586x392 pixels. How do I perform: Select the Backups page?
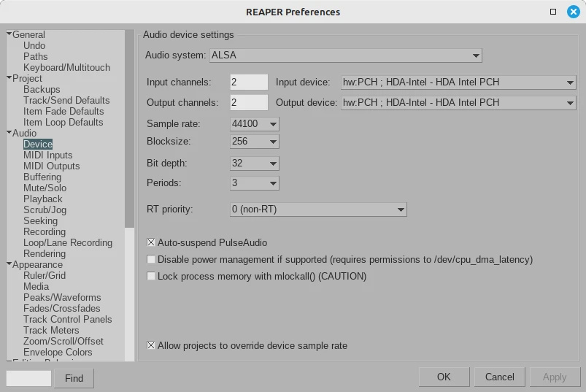pyautogui.click(x=42, y=89)
